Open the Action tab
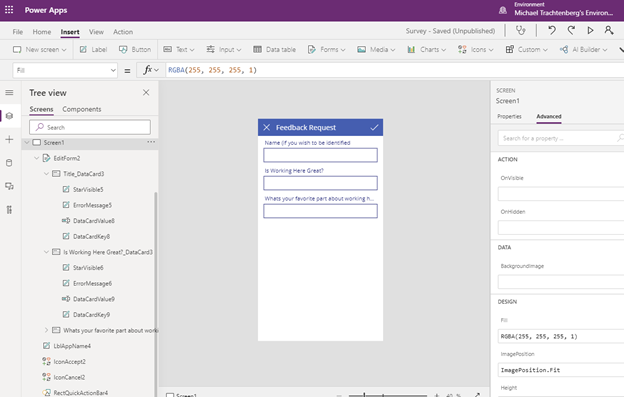624x397 pixels. tap(123, 32)
